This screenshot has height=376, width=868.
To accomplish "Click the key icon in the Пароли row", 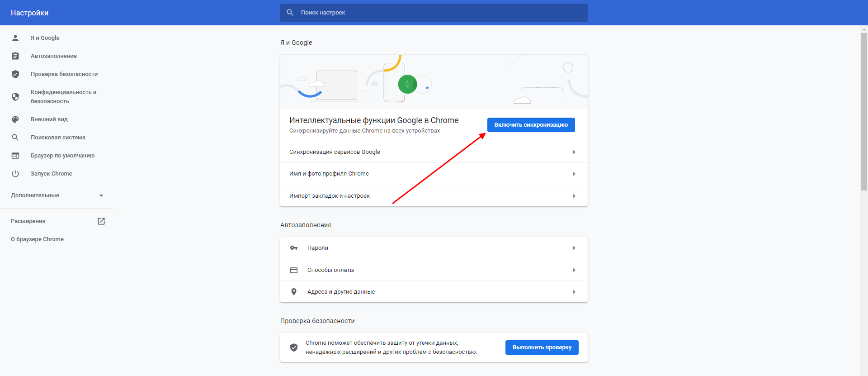I will [x=294, y=248].
